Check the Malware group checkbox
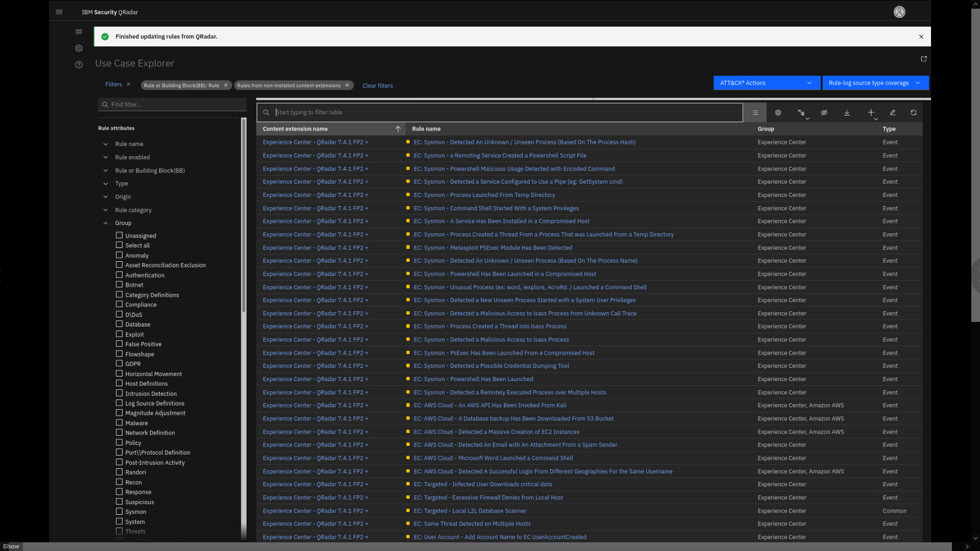The height and width of the screenshot is (551, 980). click(119, 423)
